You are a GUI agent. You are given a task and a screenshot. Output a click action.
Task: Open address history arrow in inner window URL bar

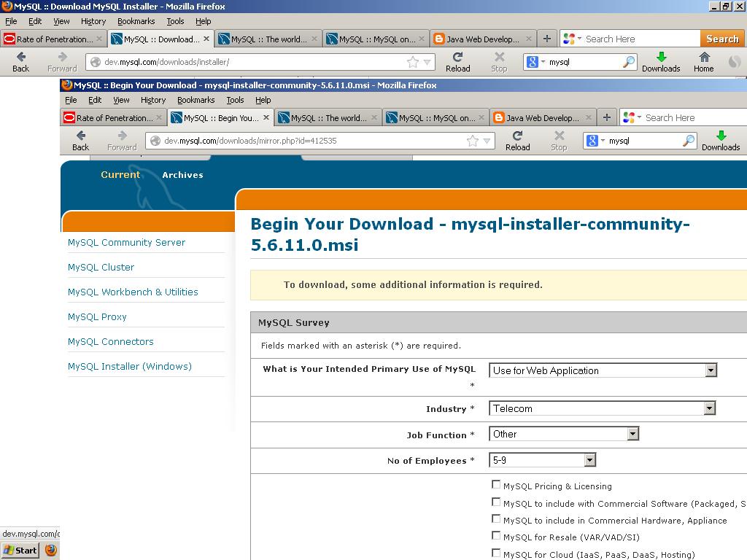(487, 141)
